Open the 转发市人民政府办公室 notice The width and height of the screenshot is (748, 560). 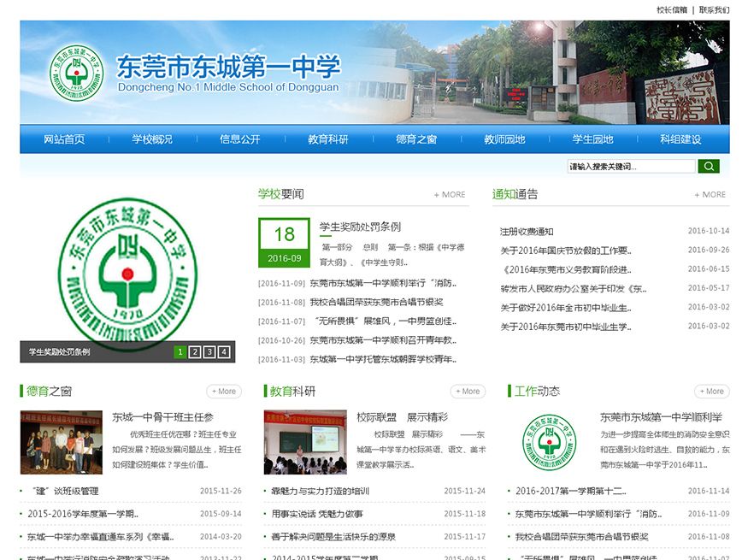574,289
